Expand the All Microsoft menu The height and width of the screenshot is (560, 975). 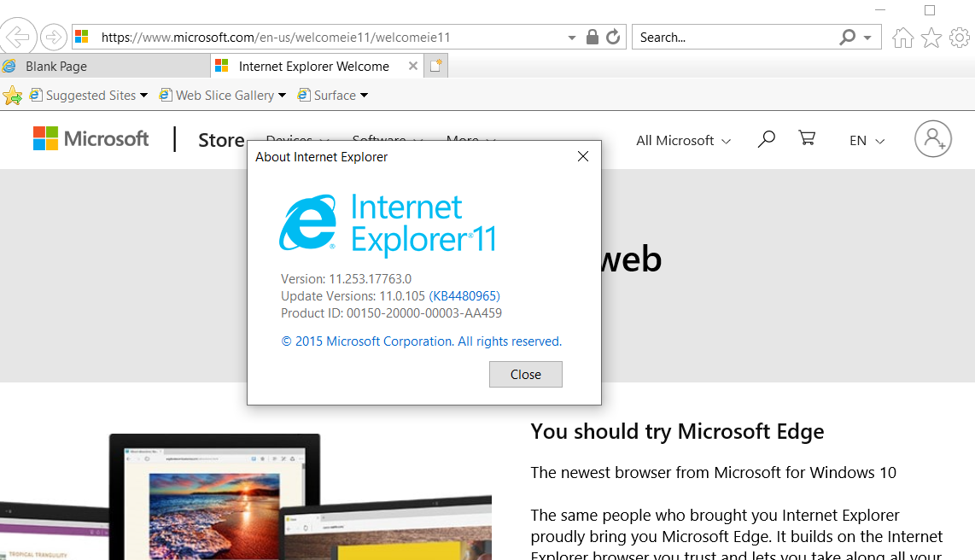[683, 141]
